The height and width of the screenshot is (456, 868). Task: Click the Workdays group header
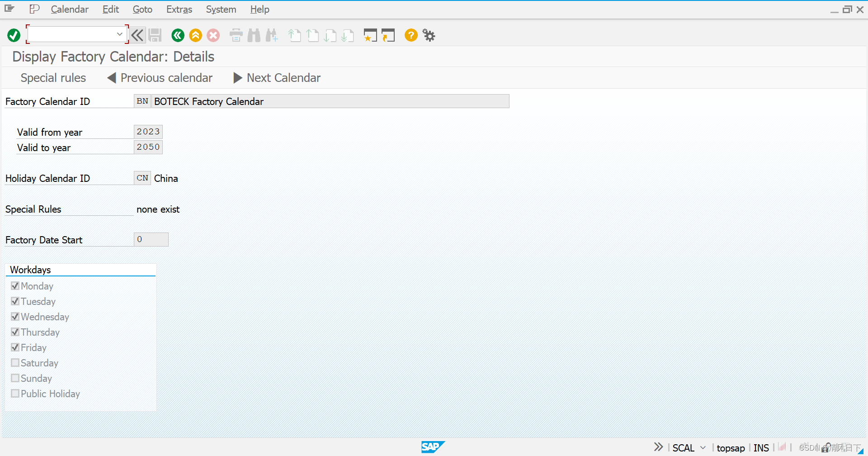(x=30, y=270)
